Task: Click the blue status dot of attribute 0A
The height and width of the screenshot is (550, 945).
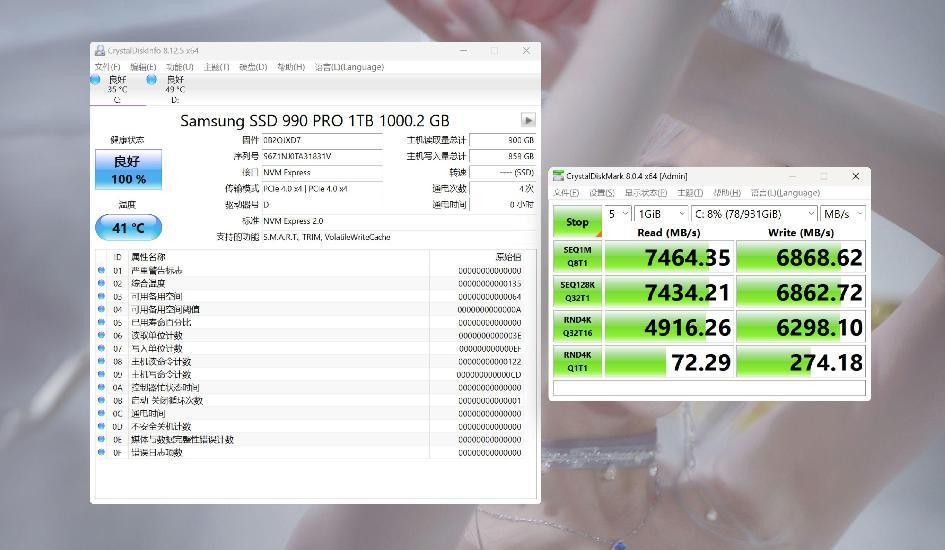Action: click(x=101, y=387)
